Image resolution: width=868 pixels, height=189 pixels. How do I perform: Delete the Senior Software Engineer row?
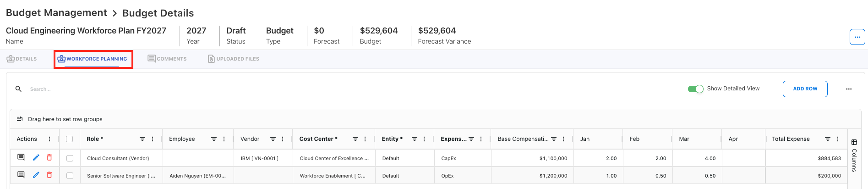coord(49,175)
